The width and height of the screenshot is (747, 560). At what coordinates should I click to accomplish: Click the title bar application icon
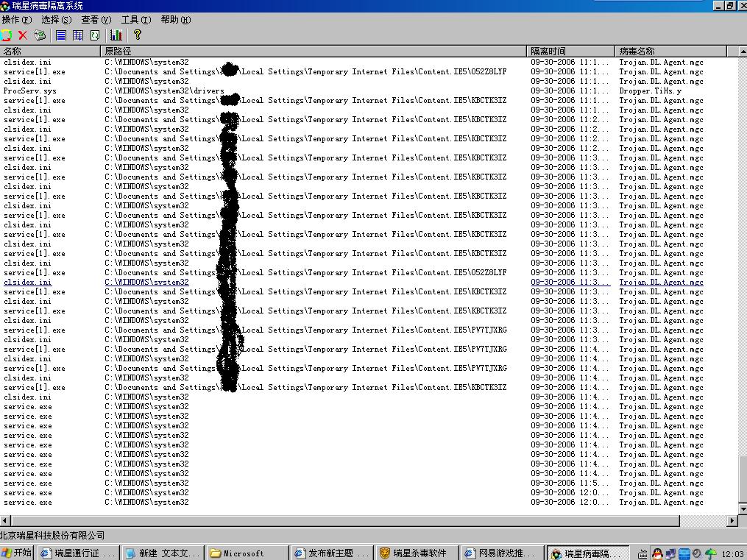pos(4,6)
